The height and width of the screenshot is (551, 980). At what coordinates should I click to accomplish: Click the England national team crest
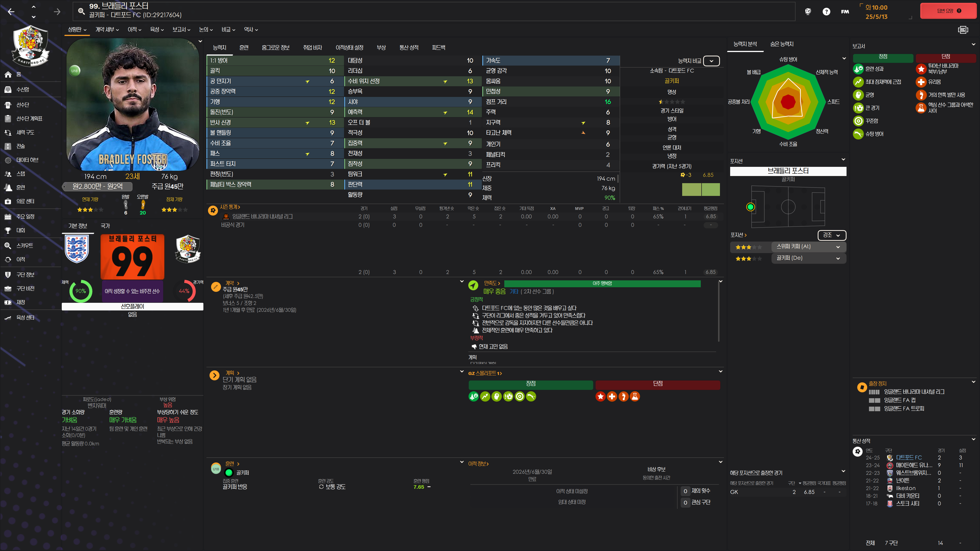tap(77, 248)
